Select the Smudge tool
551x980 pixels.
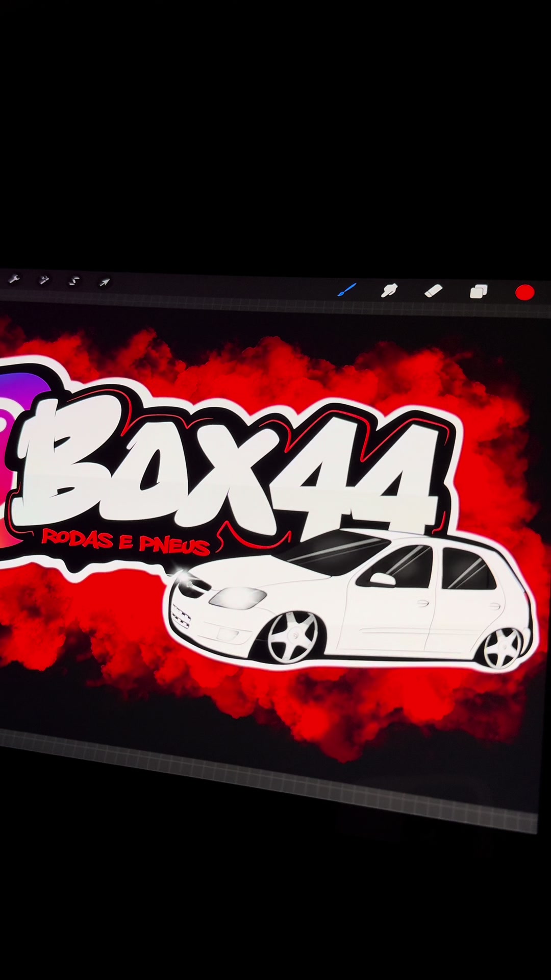390,291
